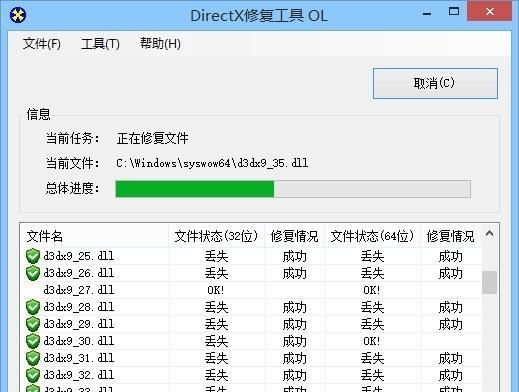This screenshot has height=392, width=519.
Task: Sort by 文件名 column header
Action: pyautogui.click(x=94, y=236)
